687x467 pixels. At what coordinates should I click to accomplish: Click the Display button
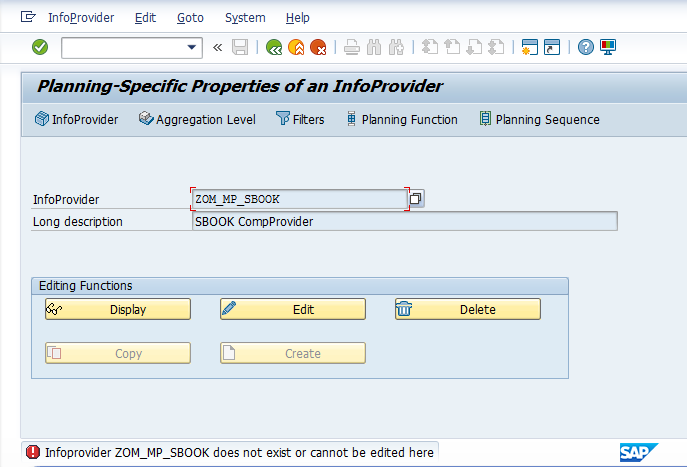point(118,309)
